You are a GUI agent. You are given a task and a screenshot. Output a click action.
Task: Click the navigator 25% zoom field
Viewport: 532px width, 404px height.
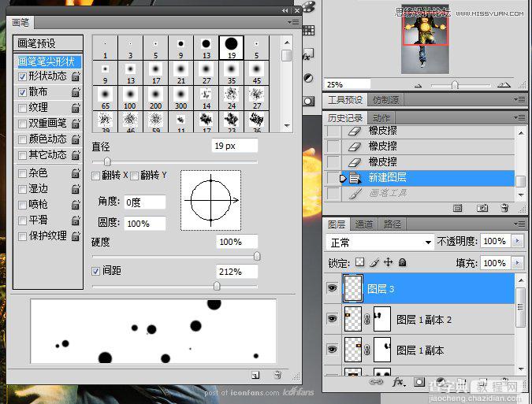(347, 84)
